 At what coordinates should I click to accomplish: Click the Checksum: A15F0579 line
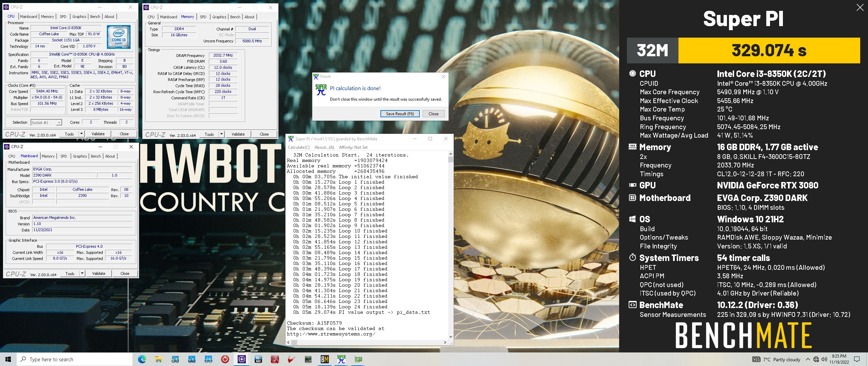coord(314,323)
